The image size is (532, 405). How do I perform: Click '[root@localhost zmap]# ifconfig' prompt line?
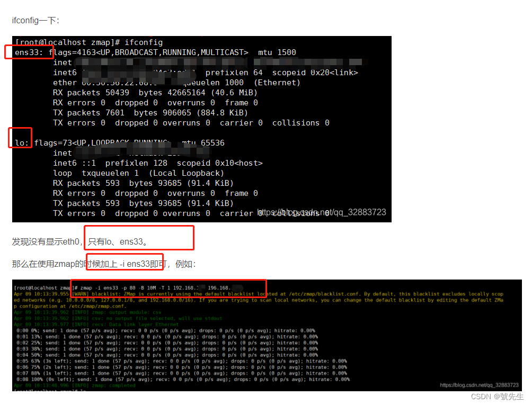tap(89, 42)
